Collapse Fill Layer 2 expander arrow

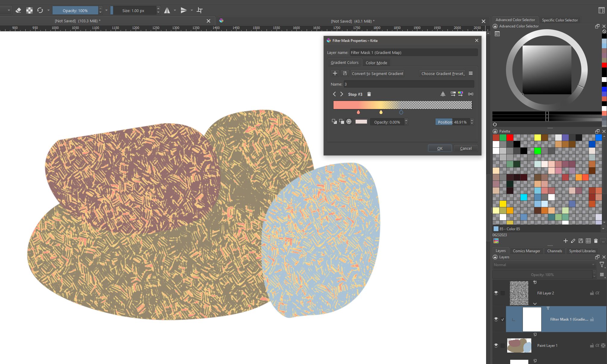(535, 303)
